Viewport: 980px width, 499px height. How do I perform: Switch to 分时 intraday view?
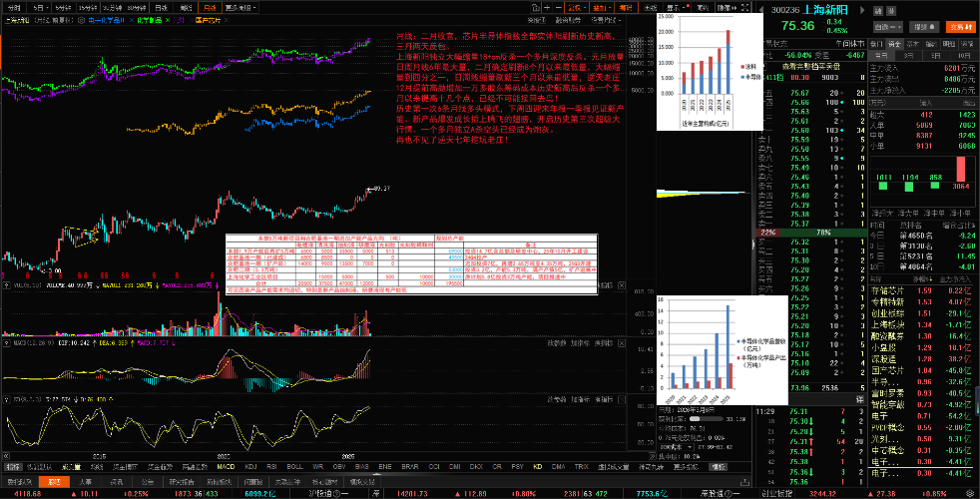point(14,8)
